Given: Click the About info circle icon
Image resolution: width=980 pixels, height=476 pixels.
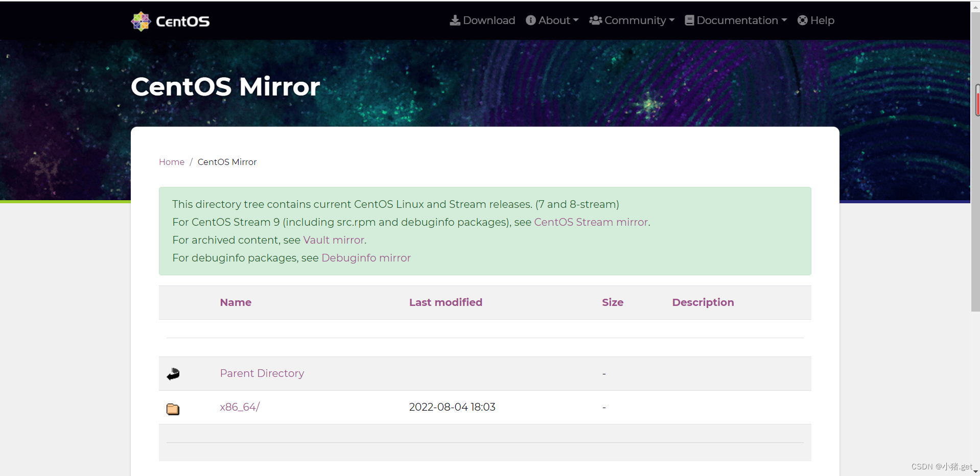Looking at the screenshot, I should (531, 20).
